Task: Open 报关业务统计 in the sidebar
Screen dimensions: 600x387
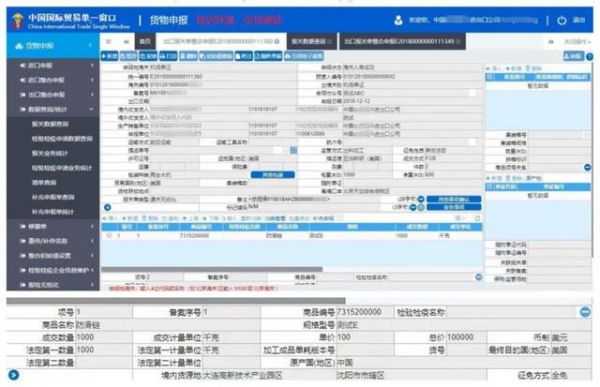Action: point(50,153)
